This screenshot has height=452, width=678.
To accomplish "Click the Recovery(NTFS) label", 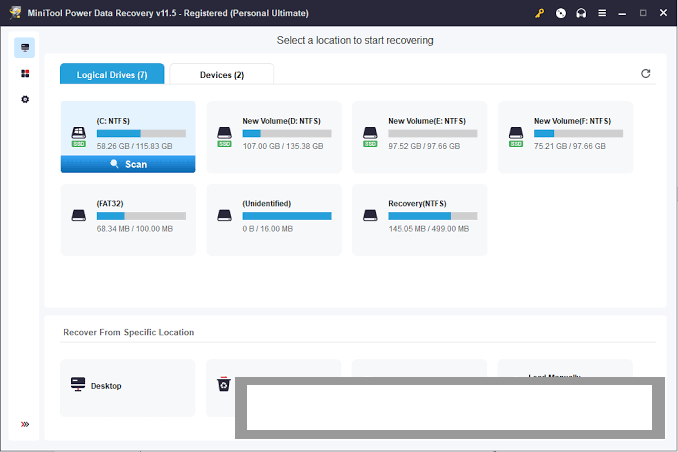I will [x=417, y=204].
